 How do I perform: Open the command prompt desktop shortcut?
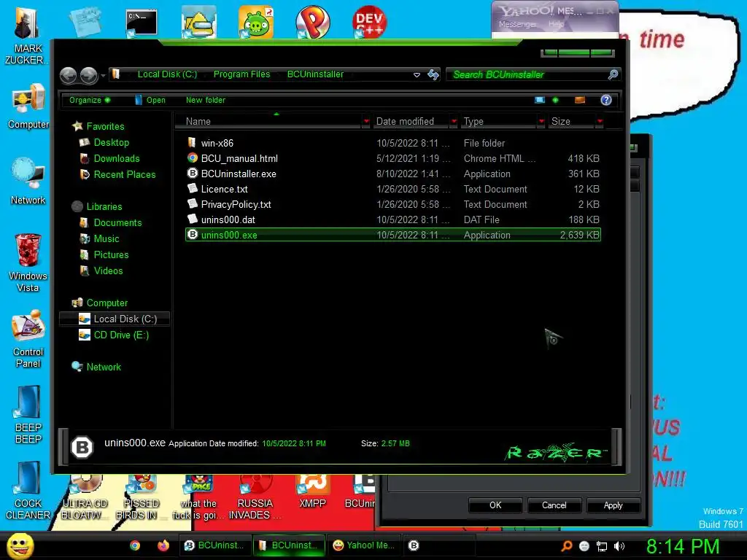[x=142, y=23]
